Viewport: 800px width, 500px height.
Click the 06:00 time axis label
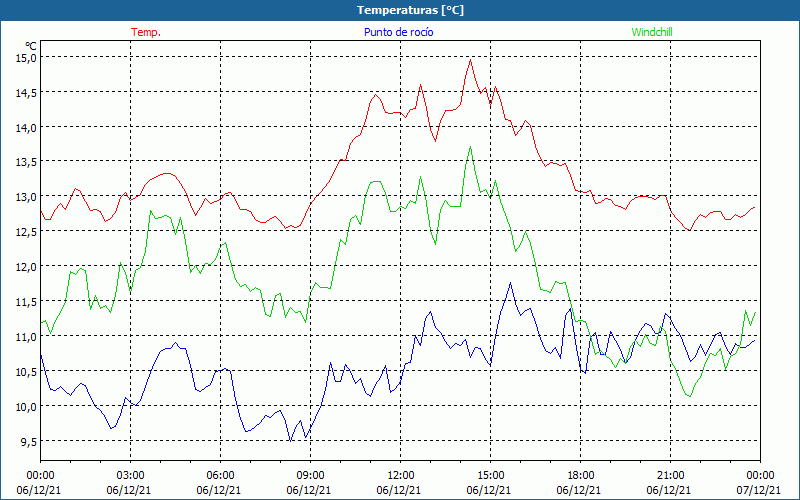coord(220,476)
